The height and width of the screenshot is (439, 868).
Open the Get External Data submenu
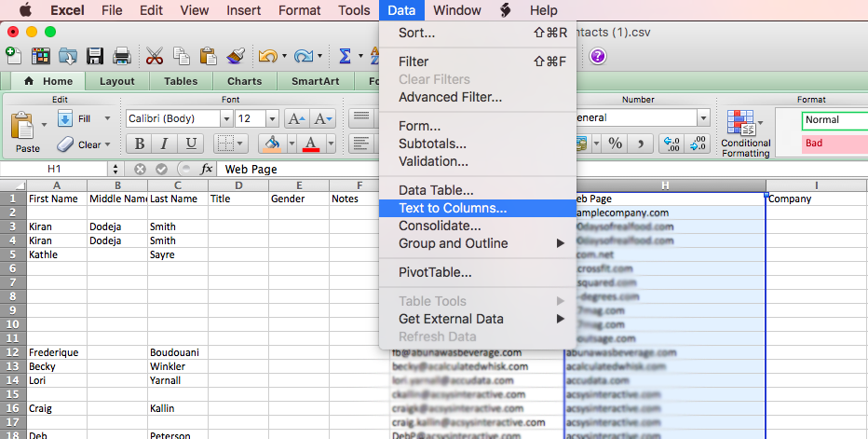(477, 319)
